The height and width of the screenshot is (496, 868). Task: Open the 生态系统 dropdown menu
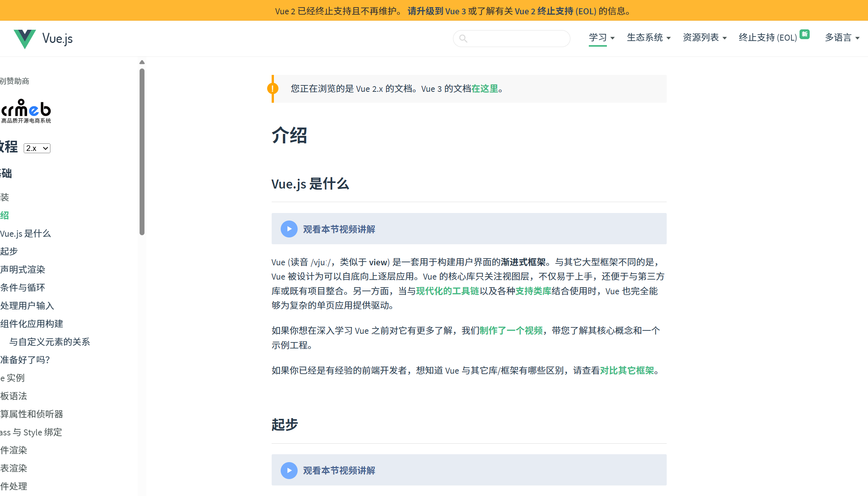649,38
